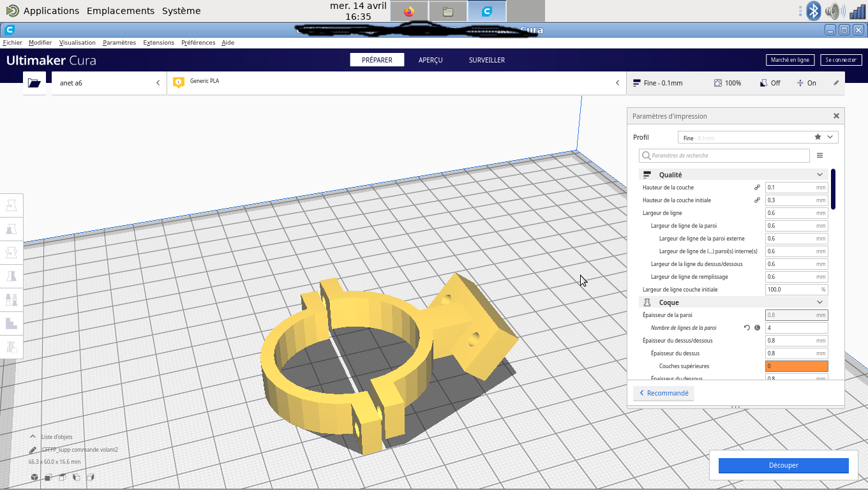
Task: Select the Support Blocker tool
Action: tap(11, 323)
